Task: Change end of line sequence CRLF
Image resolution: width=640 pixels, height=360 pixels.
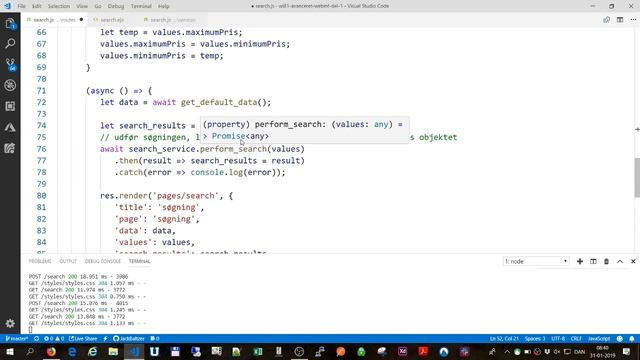Action: [576, 339]
